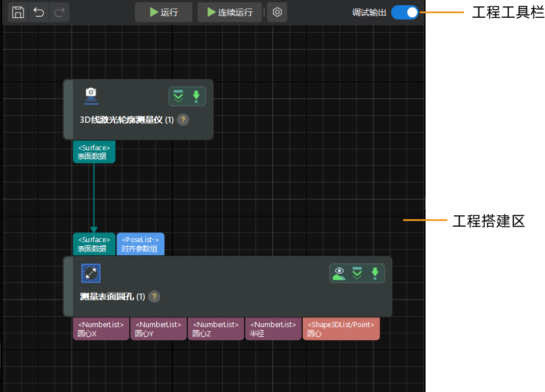Click green download arrow on profiler step

[x=196, y=96]
